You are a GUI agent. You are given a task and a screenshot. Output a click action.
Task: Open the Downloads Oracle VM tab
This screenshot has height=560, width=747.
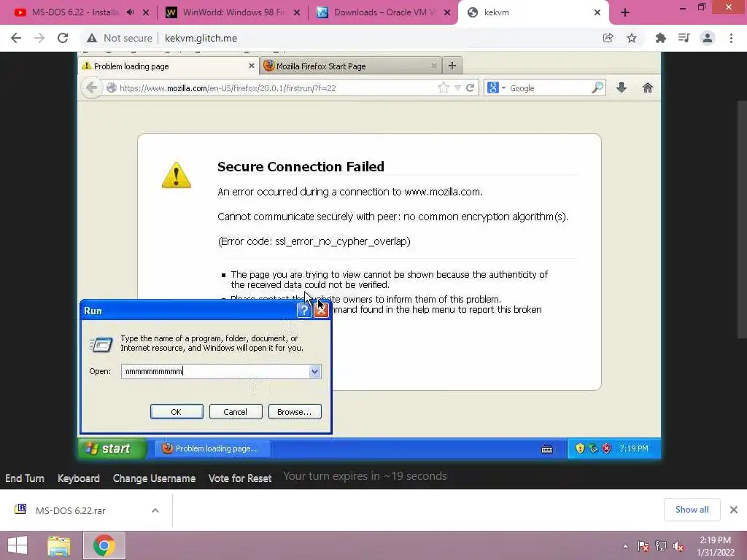(x=384, y=12)
